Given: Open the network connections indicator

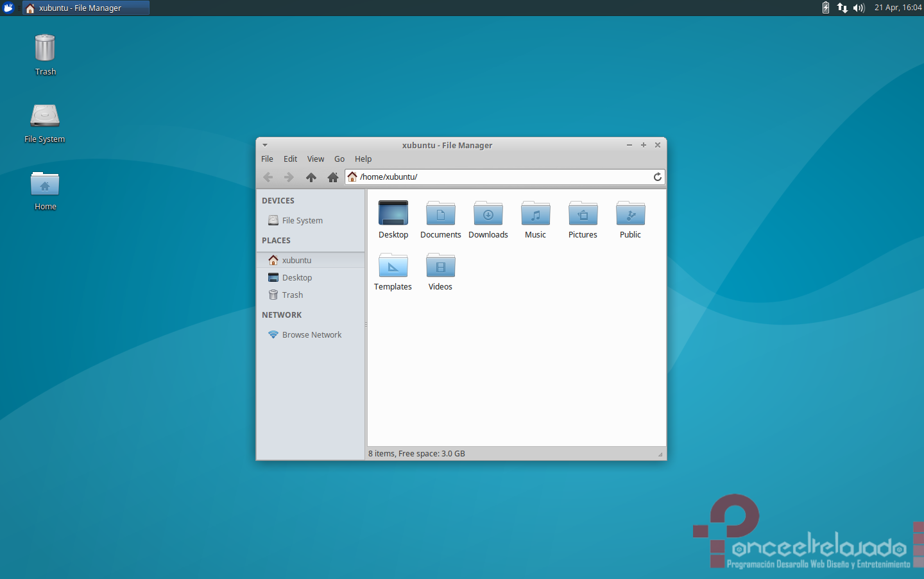Looking at the screenshot, I should click(842, 8).
